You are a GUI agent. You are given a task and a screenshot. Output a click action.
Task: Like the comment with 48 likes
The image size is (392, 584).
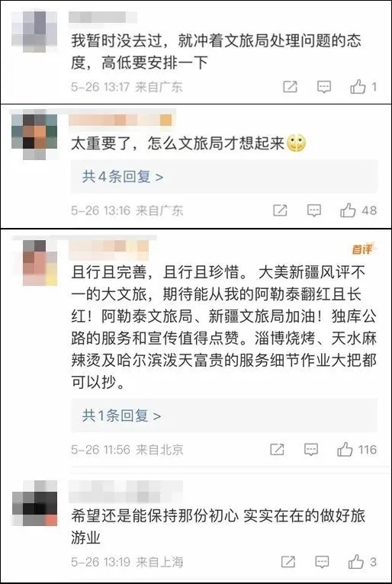coord(348,210)
